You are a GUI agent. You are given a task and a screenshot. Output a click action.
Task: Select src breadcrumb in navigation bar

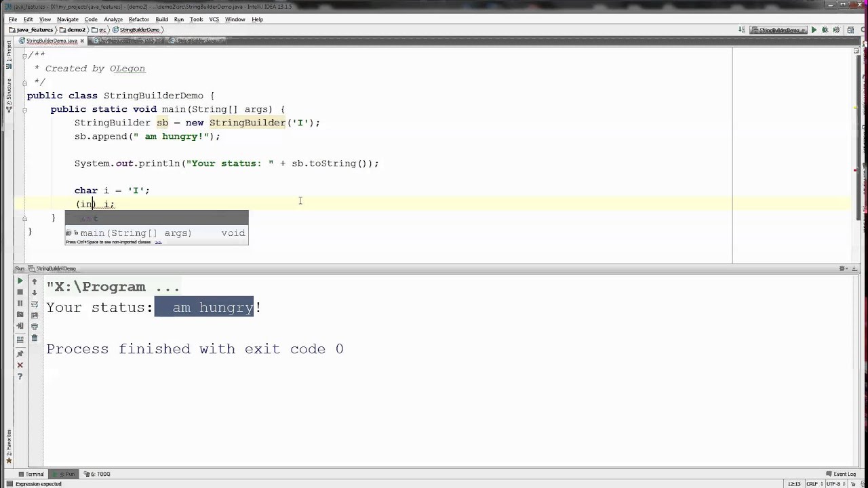click(x=100, y=30)
